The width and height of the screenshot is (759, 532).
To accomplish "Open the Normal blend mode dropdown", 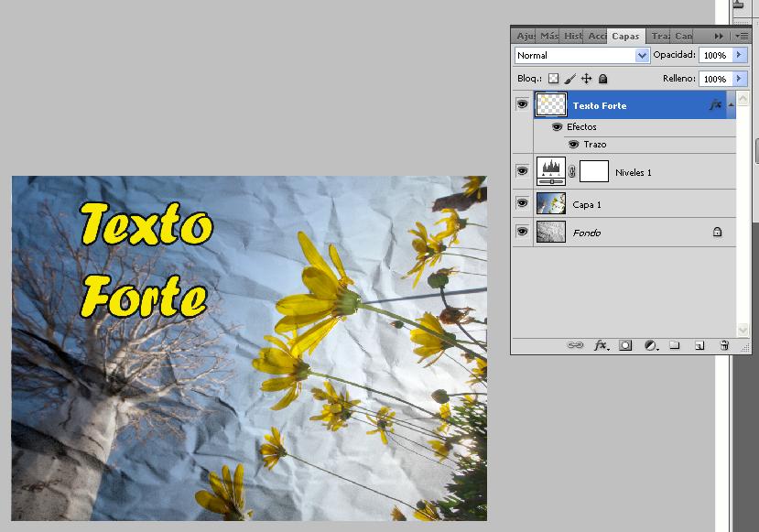I will 581,56.
